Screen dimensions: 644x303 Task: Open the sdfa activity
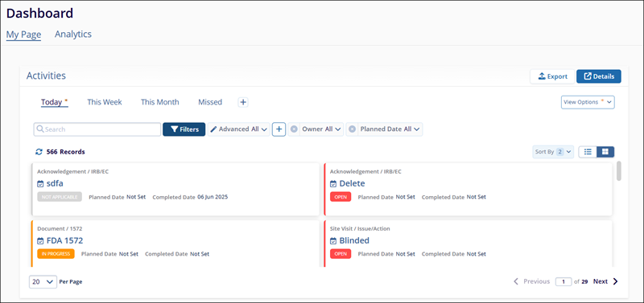tap(55, 183)
